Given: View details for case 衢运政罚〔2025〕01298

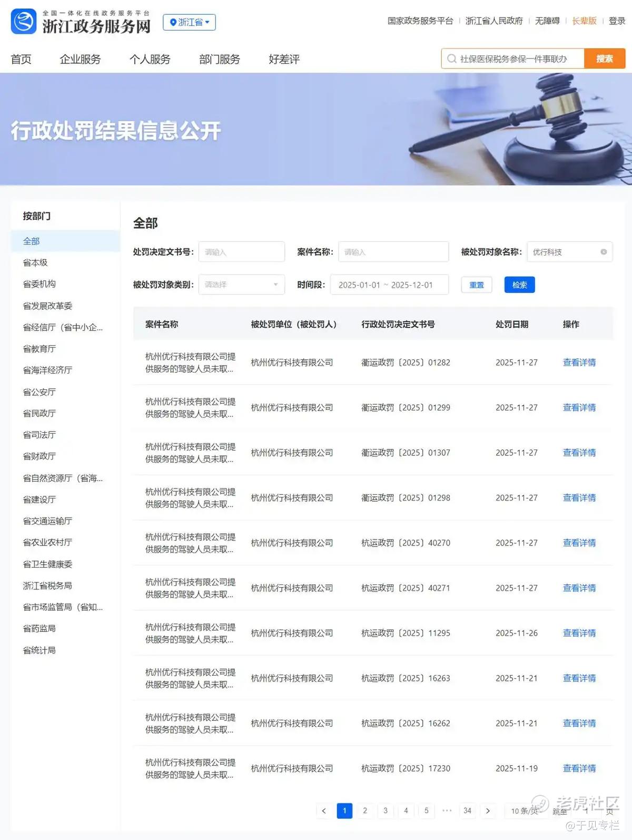Looking at the screenshot, I should [x=579, y=497].
